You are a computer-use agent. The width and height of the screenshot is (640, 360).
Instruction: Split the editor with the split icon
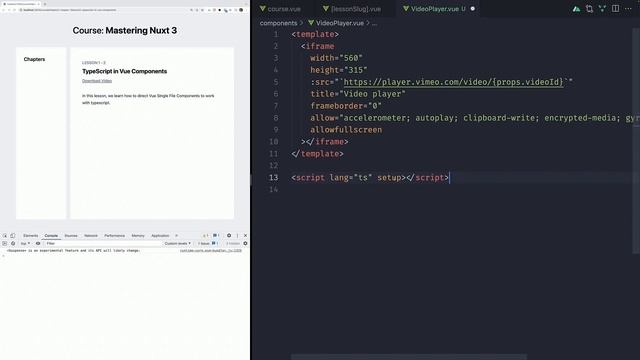tap(615, 9)
